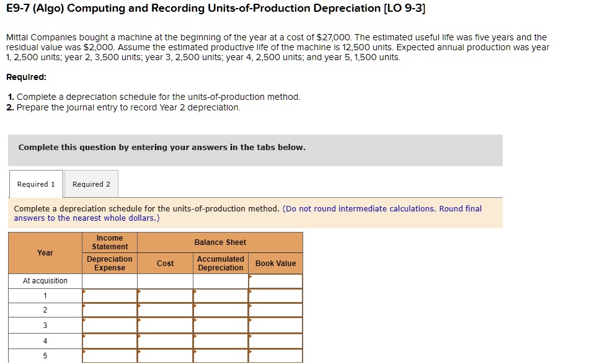Click the flag marker in Year 5 Book Value cell
589x364 pixels.
tap(249, 352)
